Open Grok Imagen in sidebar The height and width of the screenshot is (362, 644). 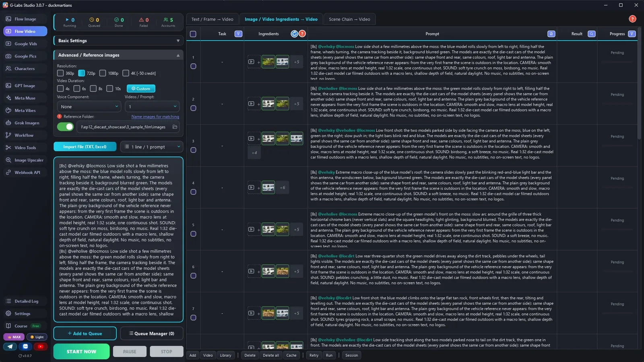[x=25, y=123]
